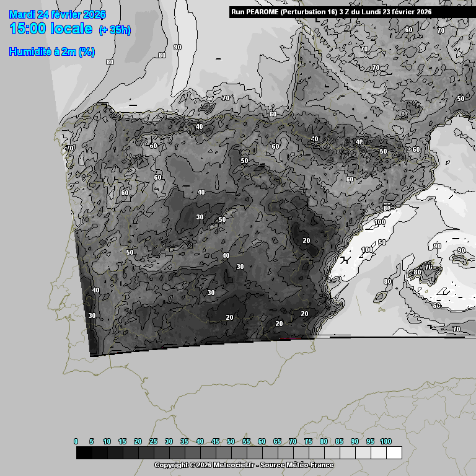Image resolution: width=476 pixels, height=476 pixels.
Task: Click the 90 contour label over the Atlantic
Action: (x=177, y=47)
